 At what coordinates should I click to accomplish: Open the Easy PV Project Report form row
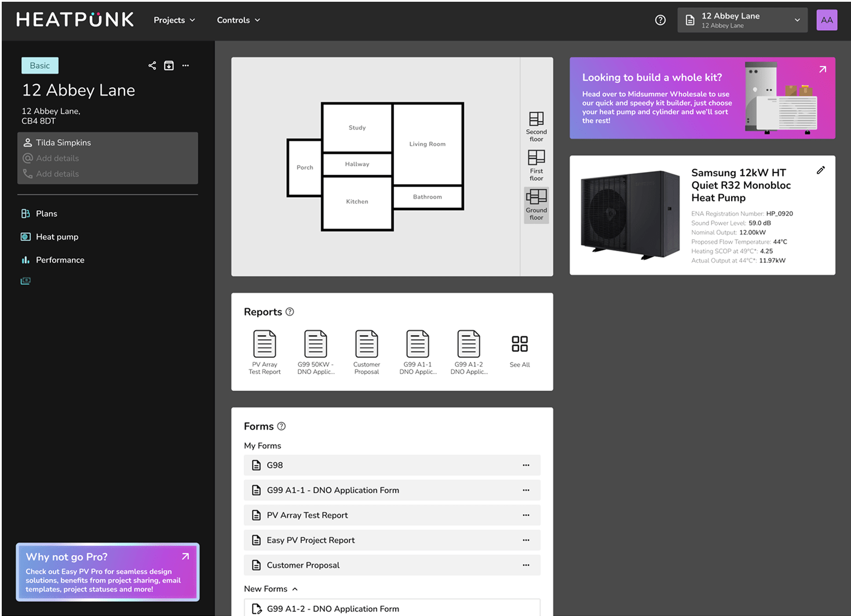click(392, 540)
